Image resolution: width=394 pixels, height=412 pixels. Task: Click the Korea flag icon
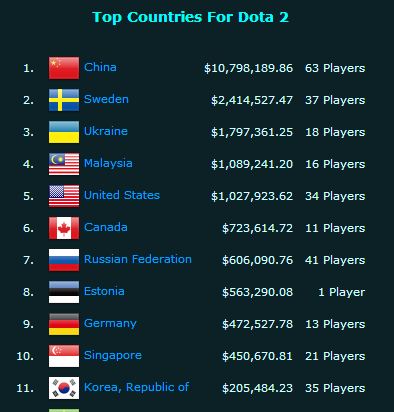[64, 388]
